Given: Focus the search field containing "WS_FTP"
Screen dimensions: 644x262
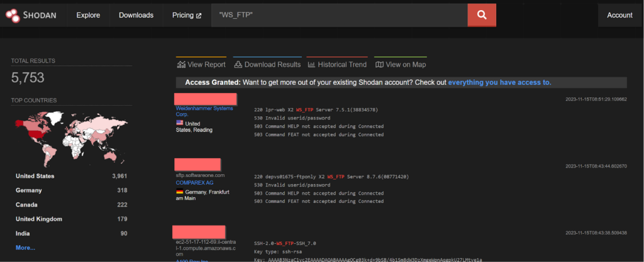Looking at the screenshot, I should coord(339,15).
